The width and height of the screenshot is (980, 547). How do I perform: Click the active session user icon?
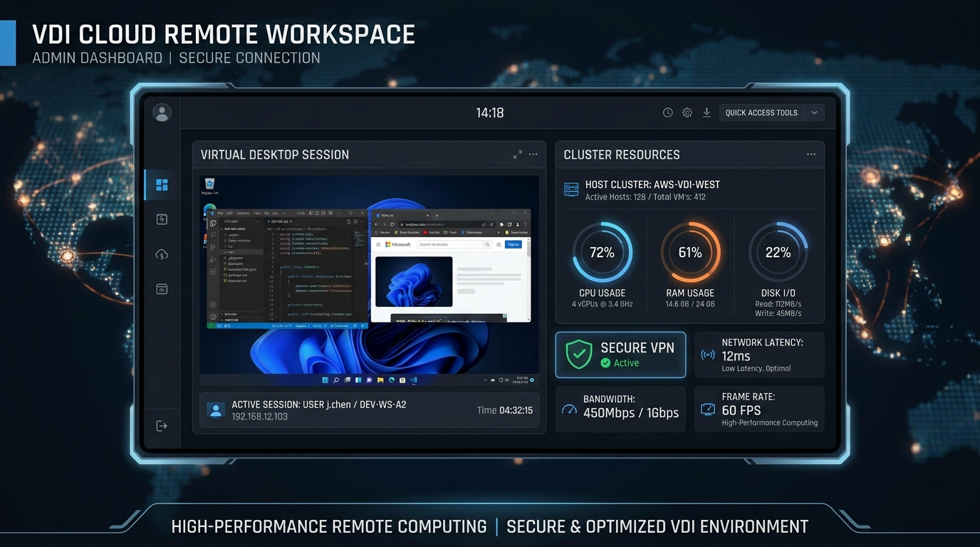(215, 410)
